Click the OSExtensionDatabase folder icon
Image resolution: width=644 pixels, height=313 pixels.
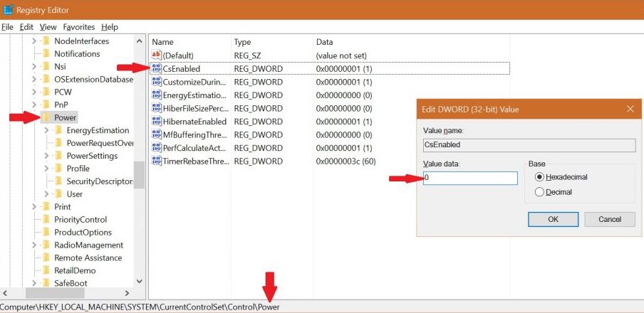coord(46,79)
